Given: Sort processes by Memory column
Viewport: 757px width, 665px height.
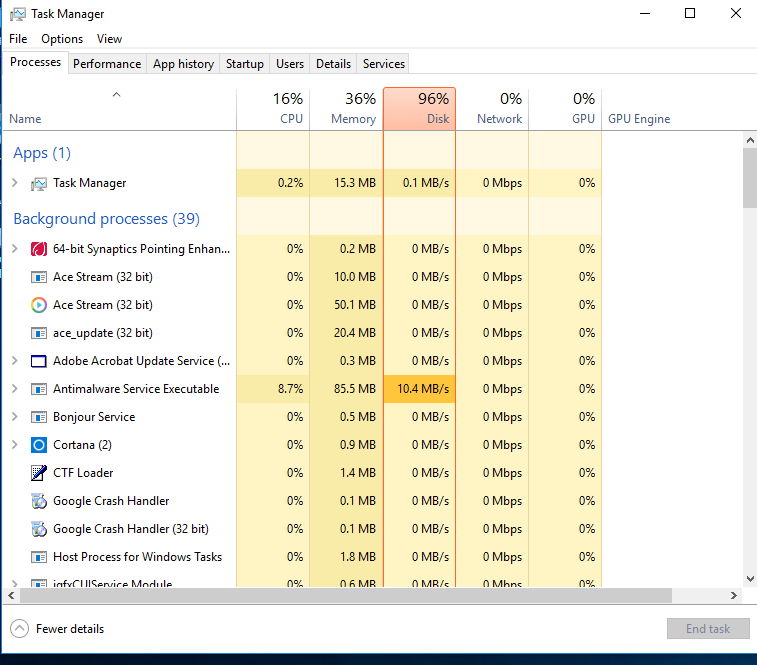Looking at the screenshot, I should tap(346, 109).
